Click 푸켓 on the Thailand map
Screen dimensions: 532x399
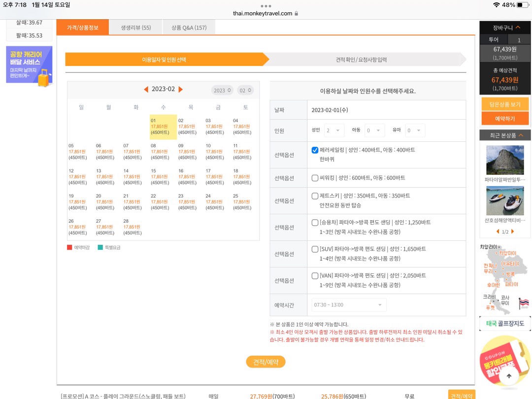click(490, 308)
